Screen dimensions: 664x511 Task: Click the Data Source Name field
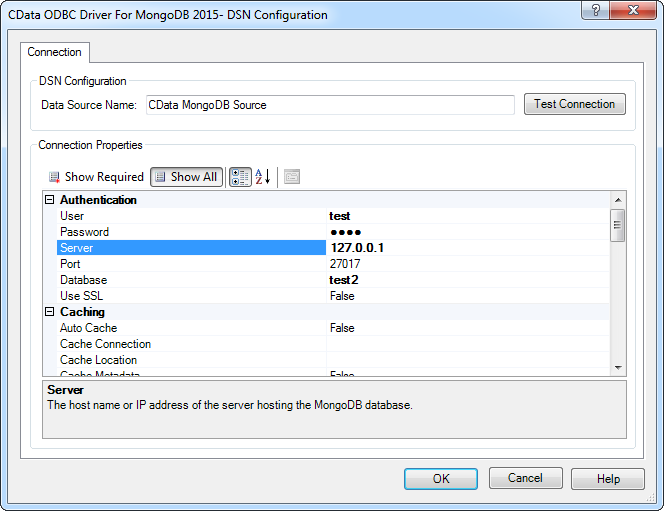tap(329, 104)
